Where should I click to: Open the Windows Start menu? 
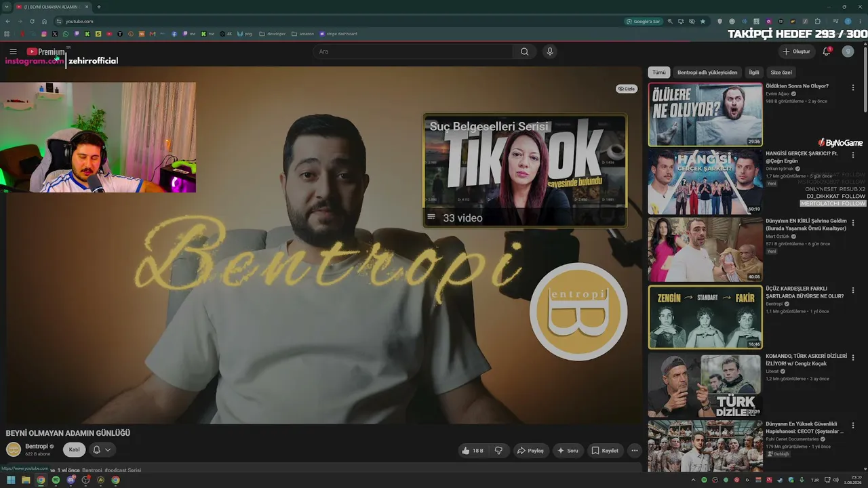pyautogui.click(x=11, y=480)
